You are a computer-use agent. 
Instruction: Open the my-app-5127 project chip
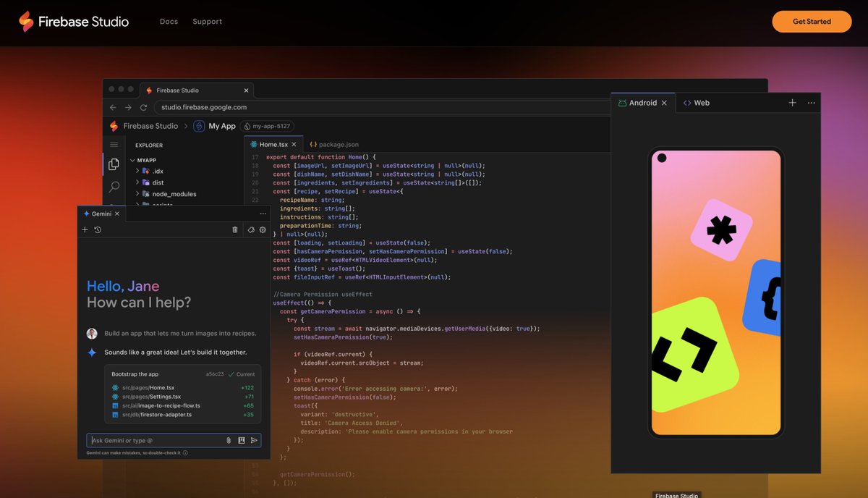(x=265, y=126)
